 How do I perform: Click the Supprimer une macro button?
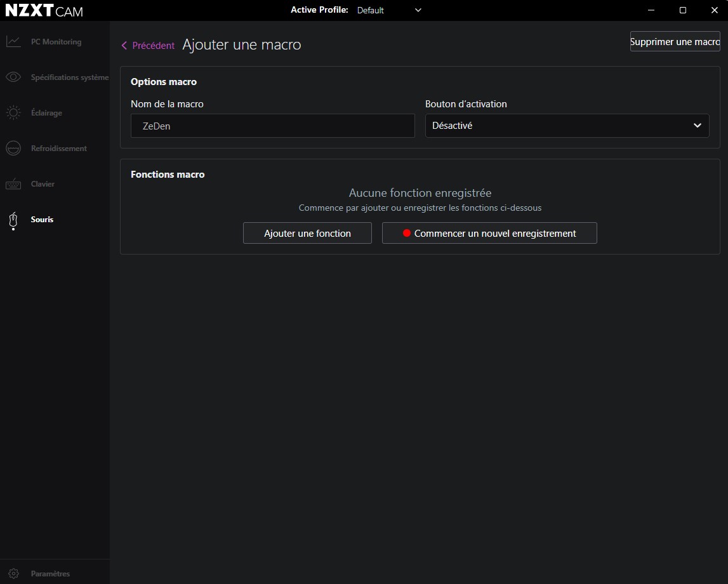coord(675,42)
